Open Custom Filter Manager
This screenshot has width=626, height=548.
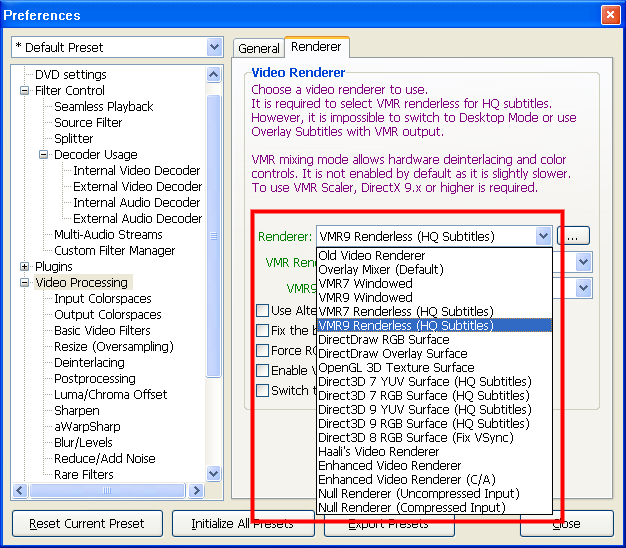(115, 250)
